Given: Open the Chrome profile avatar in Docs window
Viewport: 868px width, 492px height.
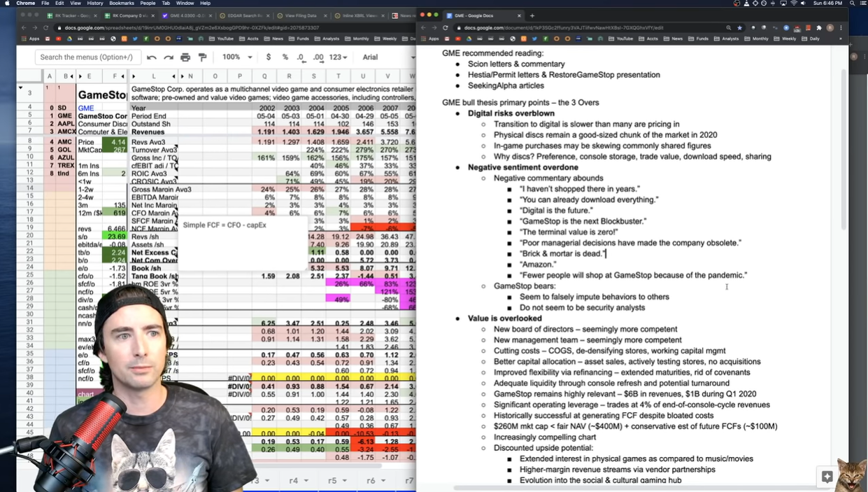Looking at the screenshot, I should point(830,28).
